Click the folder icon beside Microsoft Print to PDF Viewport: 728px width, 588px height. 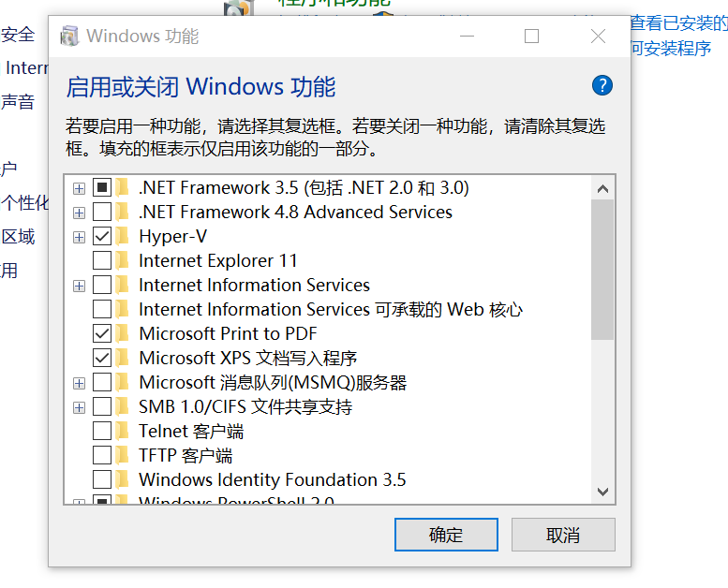click(123, 334)
